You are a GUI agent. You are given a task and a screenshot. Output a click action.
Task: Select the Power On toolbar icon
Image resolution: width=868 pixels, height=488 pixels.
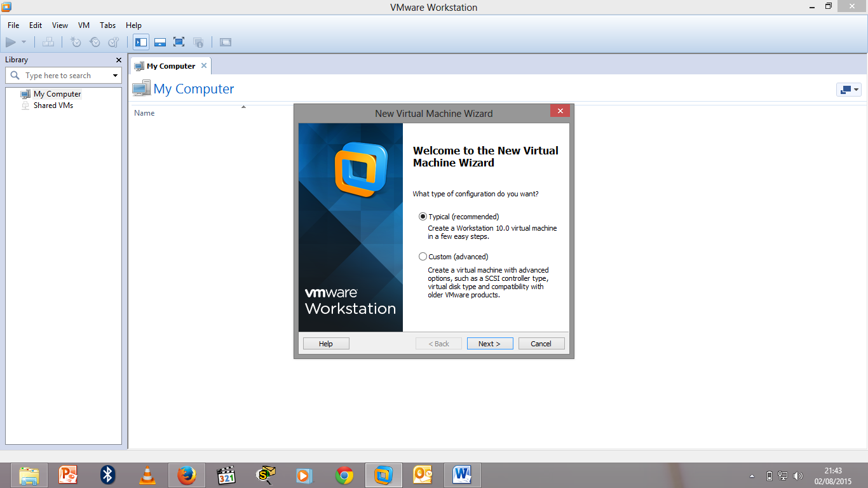11,42
